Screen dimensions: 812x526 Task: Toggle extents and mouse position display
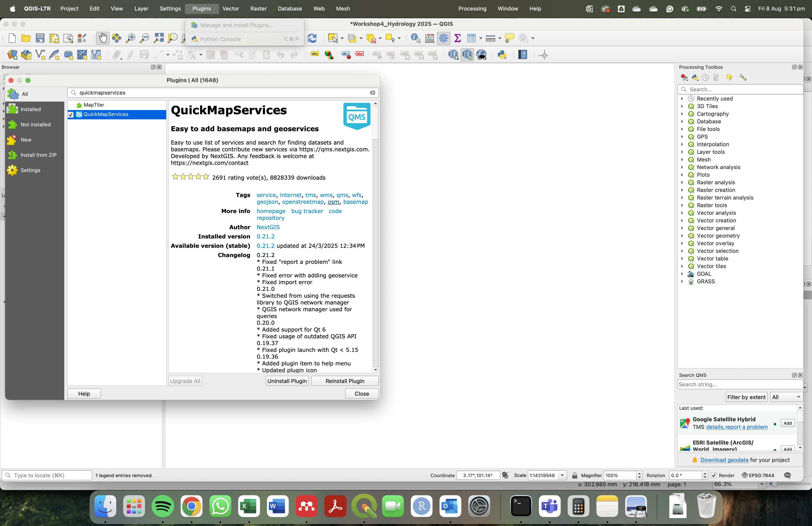505,475
